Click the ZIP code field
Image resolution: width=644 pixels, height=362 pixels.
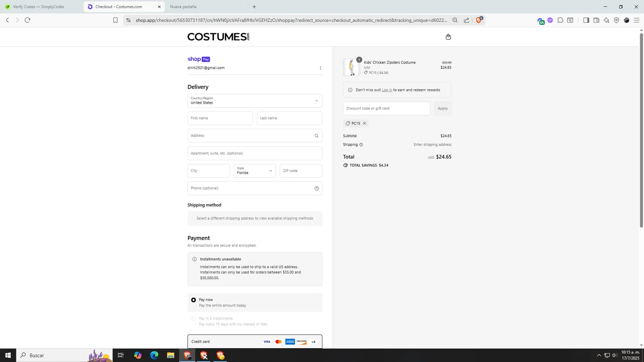click(x=301, y=171)
